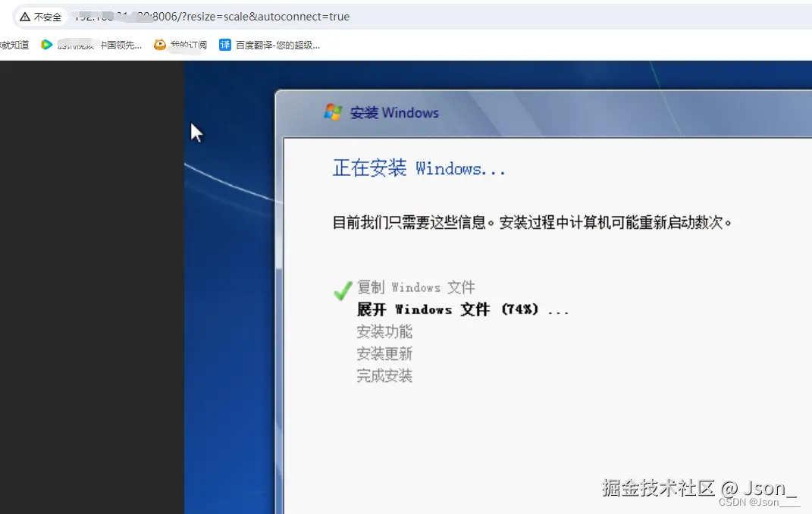Open the 百度翻译 bookmark
The width and height of the screenshot is (812, 514).
269,45
